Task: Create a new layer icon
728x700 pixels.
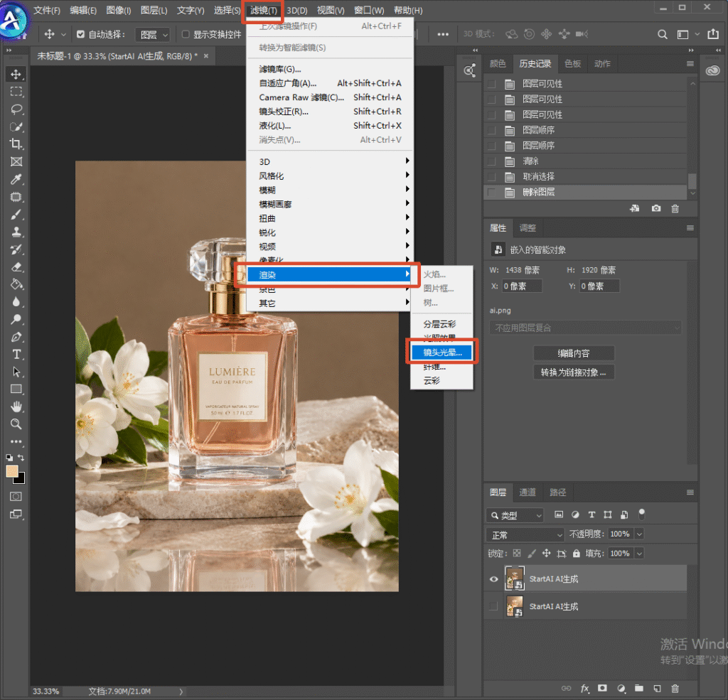Action: [x=657, y=689]
